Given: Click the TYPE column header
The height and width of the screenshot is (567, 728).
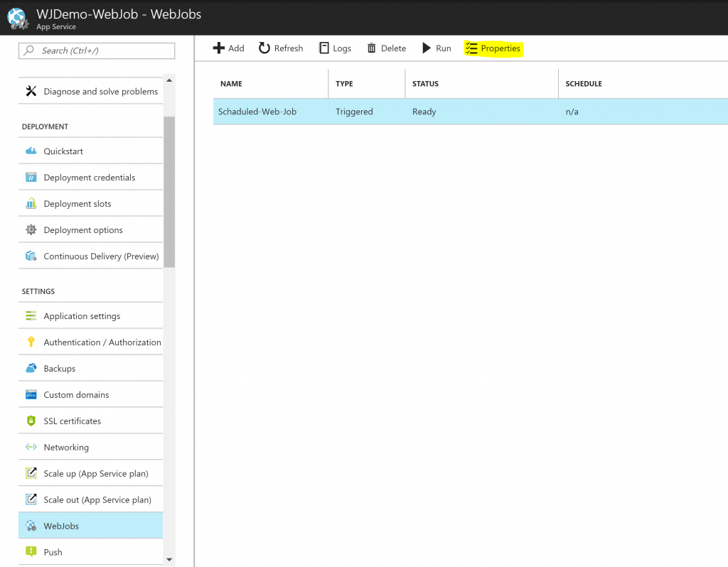Looking at the screenshot, I should 344,84.
